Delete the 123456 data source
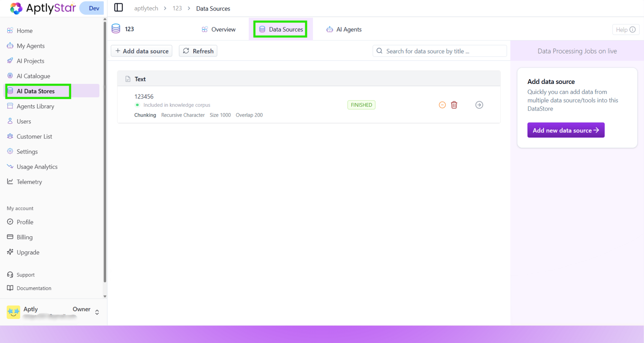The height and width of the screenshot is (343, 644). (454, 105)
